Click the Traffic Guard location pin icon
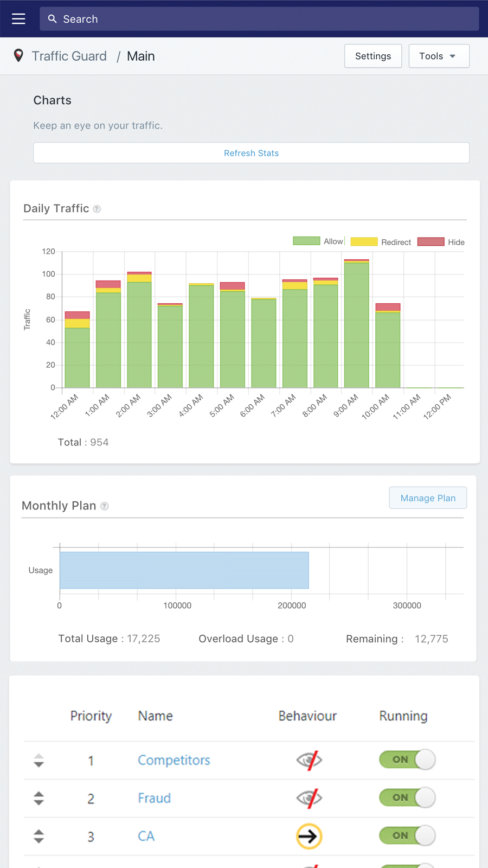This screenshot has width=488, height=868. (18, 55)
